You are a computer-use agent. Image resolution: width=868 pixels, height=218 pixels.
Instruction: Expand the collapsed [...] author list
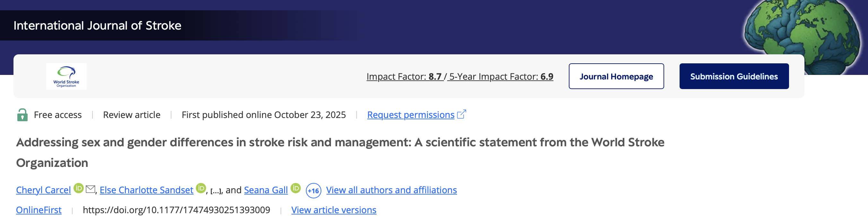(216, 191)
